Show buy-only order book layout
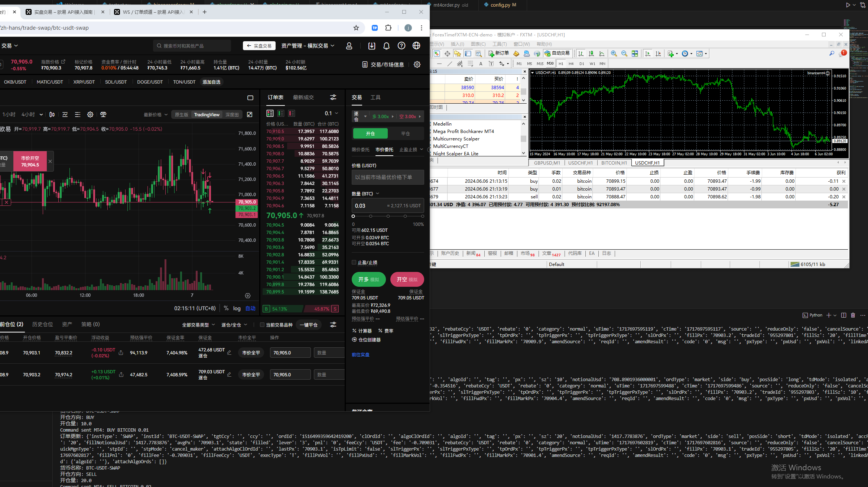 [x=281, y=113]
